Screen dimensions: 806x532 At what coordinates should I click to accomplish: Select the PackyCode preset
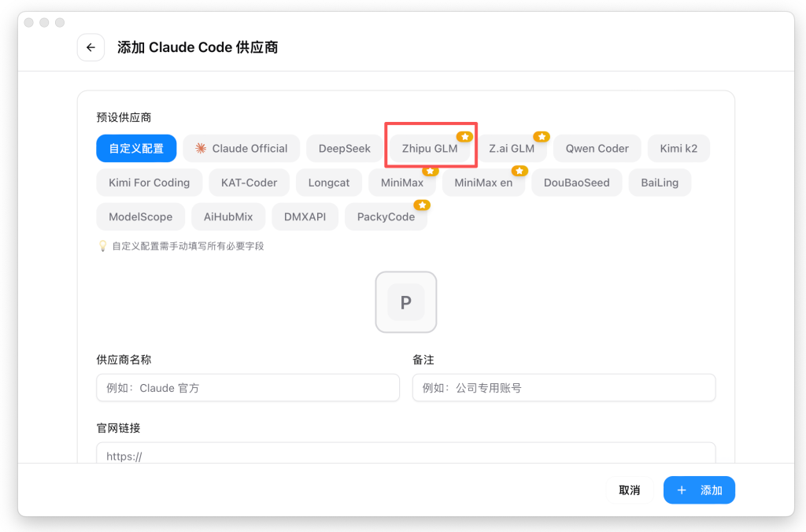(x=386, y=217)
